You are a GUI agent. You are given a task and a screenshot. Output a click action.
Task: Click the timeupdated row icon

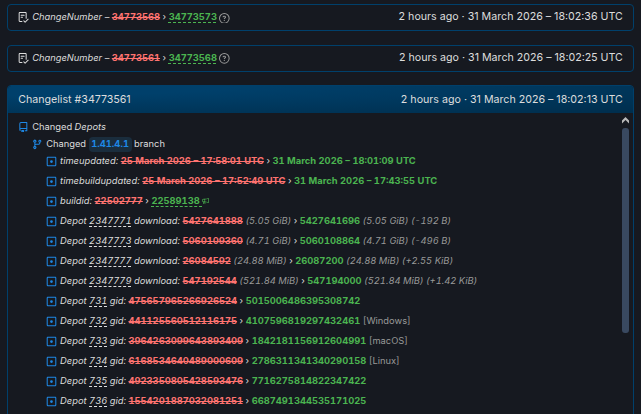[51, 161]
